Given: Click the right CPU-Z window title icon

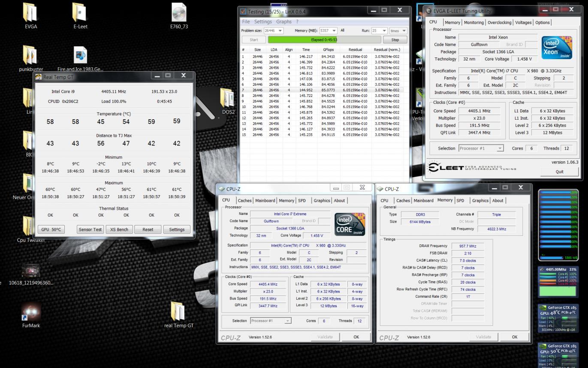Looking at the screenshot, I should (380, 189).
